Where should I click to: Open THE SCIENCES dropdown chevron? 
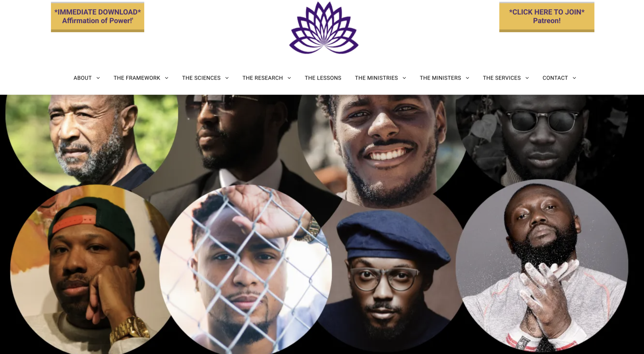[227, 78]
